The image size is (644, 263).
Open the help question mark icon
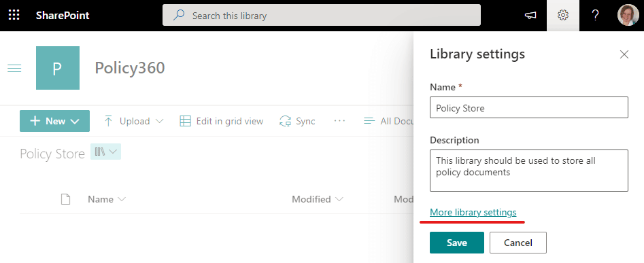pyautogui.click(x=595, y=16)
